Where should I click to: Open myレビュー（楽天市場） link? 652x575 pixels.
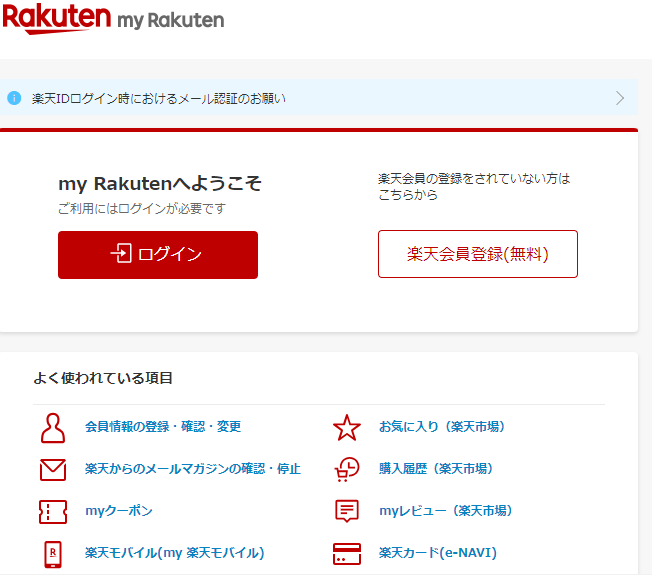click(x=445, y=511)
